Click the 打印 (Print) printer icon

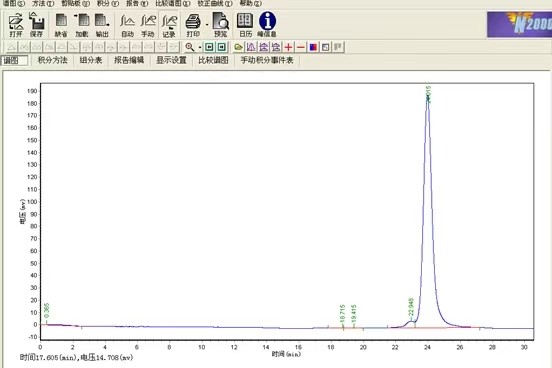point(193,25)
